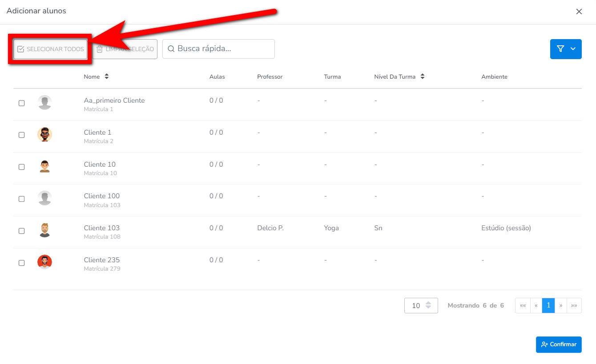Open the page size selector showing 10
This screenshot has height=364, width=596.
click(421, 305)
